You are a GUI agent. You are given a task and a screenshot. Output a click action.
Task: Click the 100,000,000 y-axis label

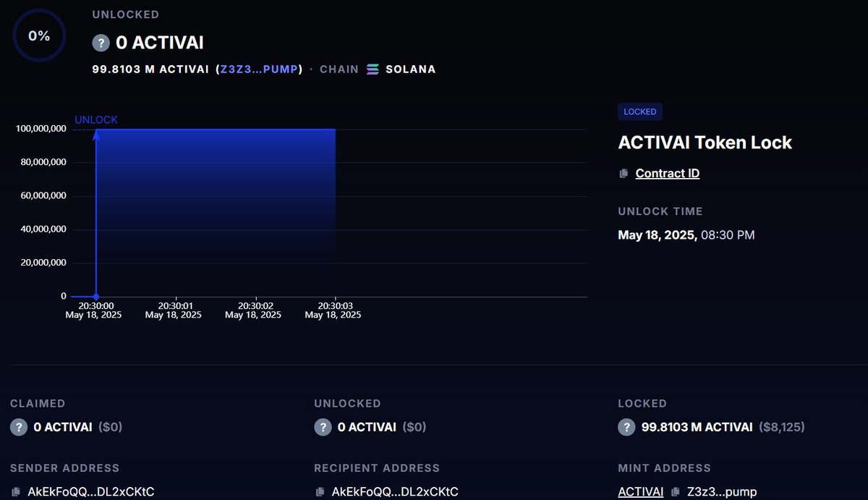(41, 129)
